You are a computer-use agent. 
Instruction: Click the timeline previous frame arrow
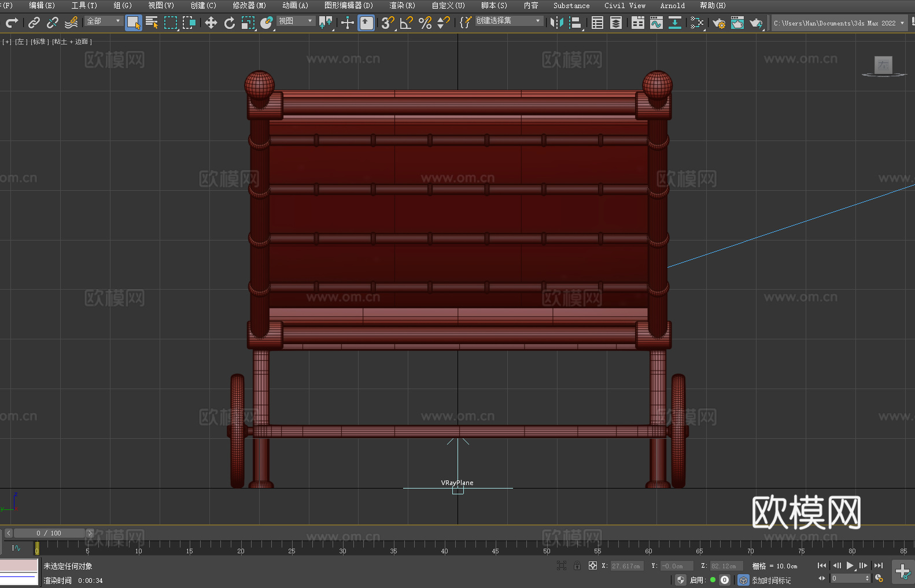pyautogui.click(x=8, y=533)
